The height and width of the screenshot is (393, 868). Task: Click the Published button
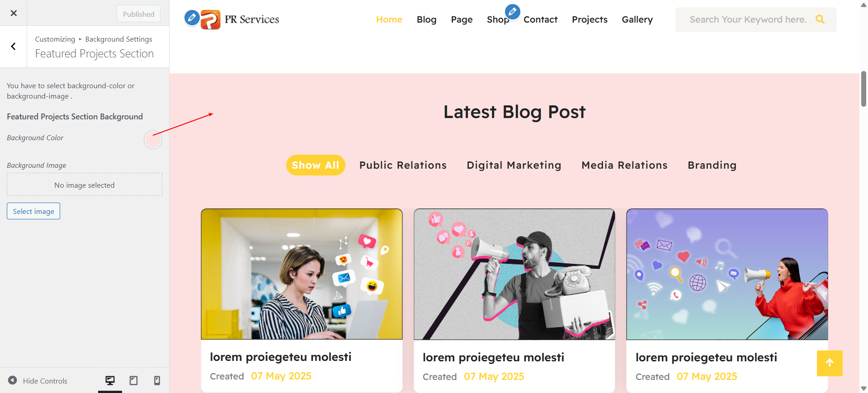138,14
